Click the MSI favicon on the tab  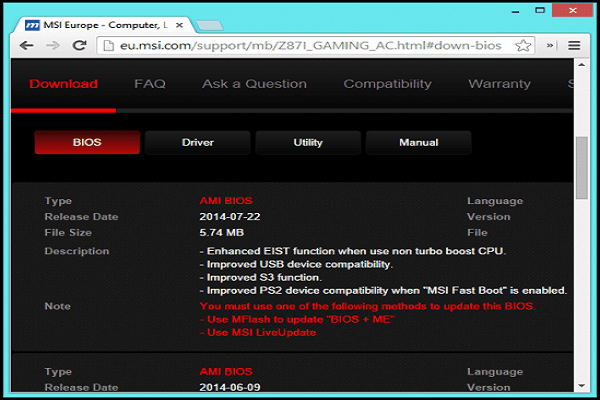point(32,25)
